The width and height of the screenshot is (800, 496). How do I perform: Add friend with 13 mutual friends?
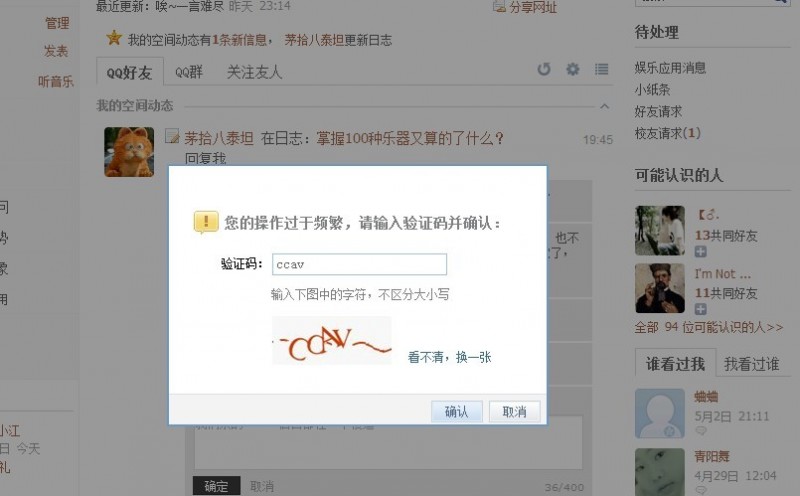[x=701, y=251]
